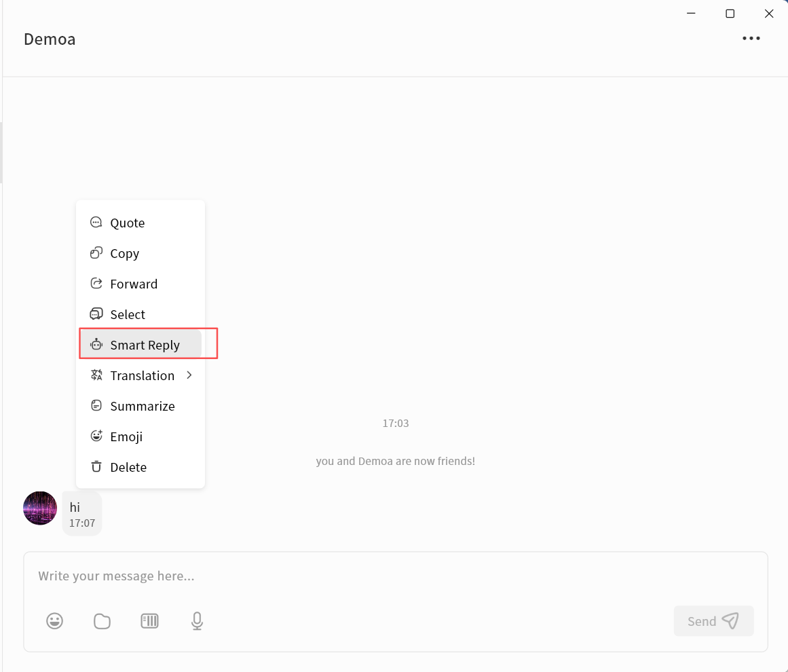
Task: Click the Quote speech bubble icon
Action: click(x=96, y=223)
